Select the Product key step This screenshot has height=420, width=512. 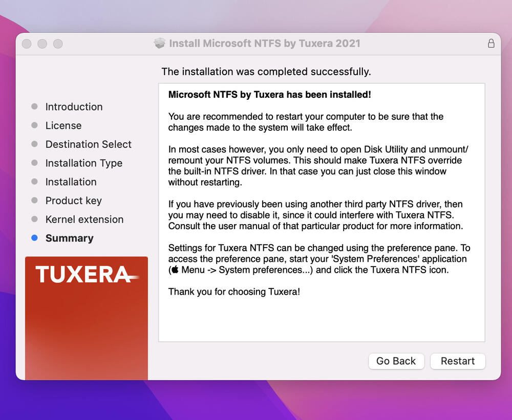point(73,201)
